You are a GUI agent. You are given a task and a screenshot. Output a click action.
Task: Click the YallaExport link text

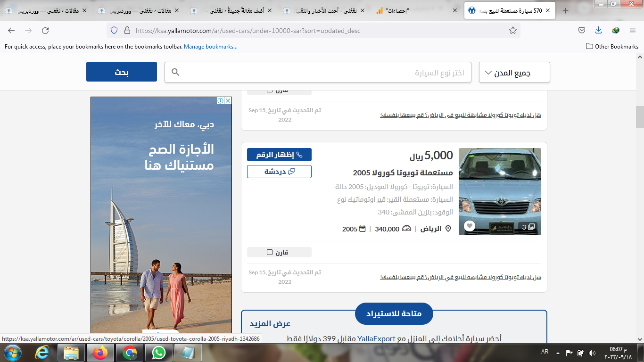click(x=377, y=338)
